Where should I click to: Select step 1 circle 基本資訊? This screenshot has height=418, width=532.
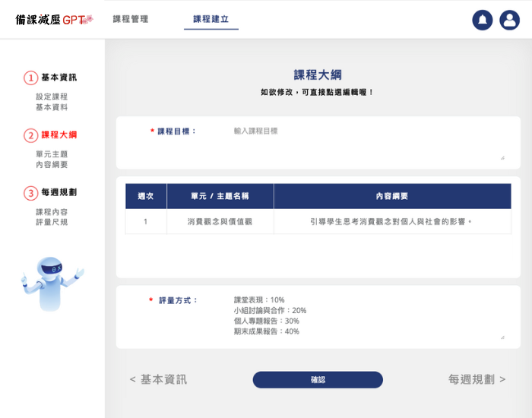click(x=30, y=78)
